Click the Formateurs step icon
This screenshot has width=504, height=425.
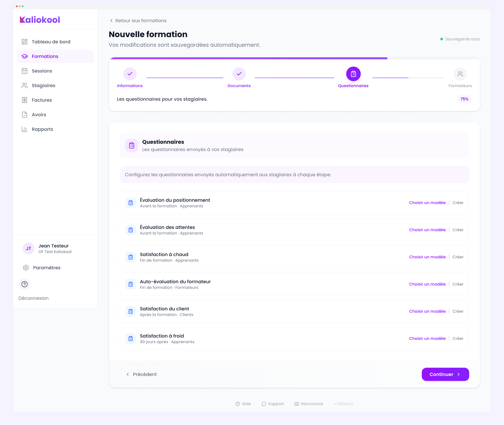click(x=460, y=74)
